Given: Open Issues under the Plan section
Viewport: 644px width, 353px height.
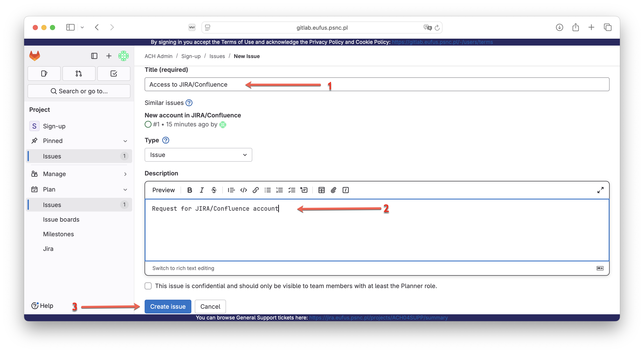Looking at the screenshot, I should pyautogui.click(x=79, y=205).
